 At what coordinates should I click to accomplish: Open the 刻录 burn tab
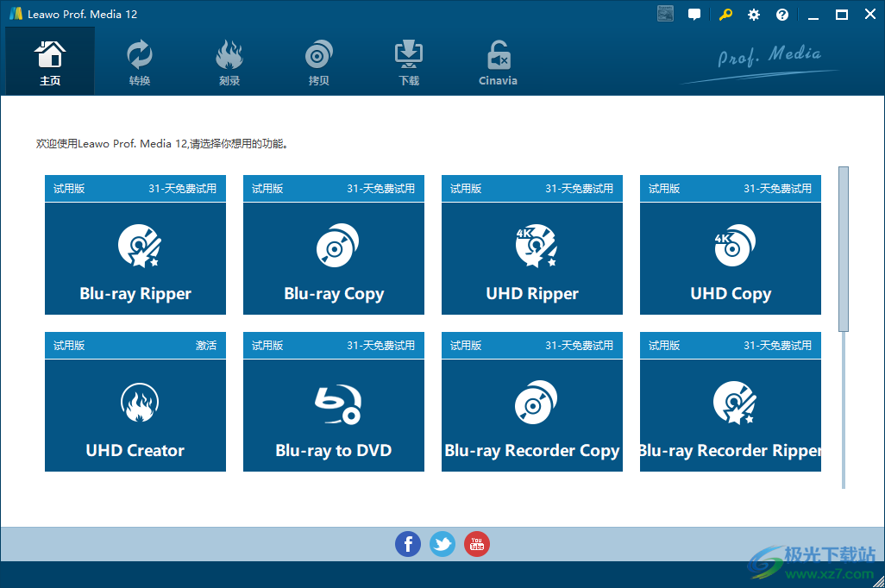229,61
